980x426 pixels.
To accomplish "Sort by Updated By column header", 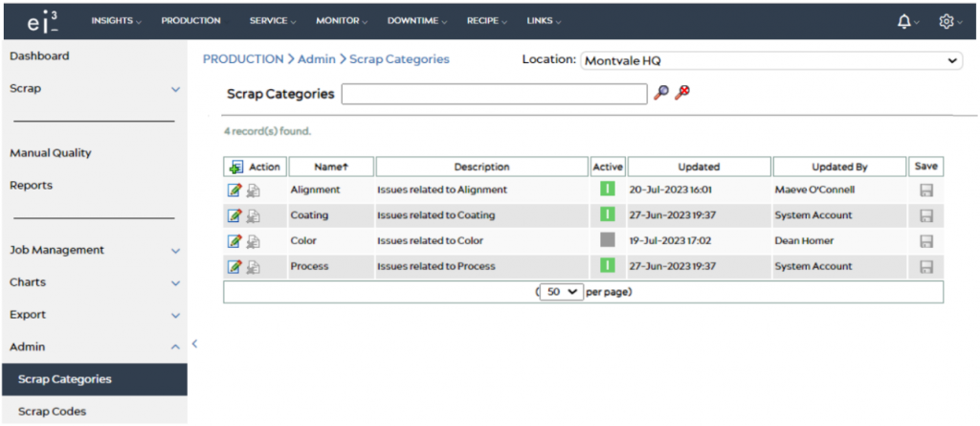I will tap(839, 167).
